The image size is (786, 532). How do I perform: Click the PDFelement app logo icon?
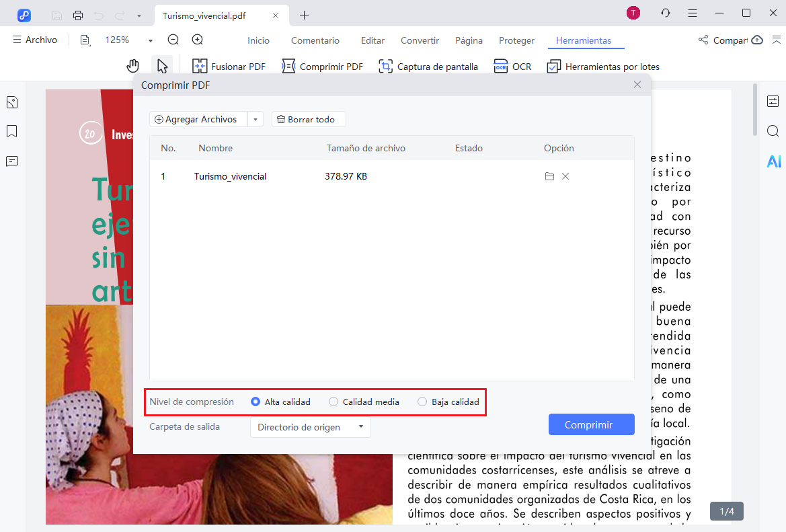[24, 15]
